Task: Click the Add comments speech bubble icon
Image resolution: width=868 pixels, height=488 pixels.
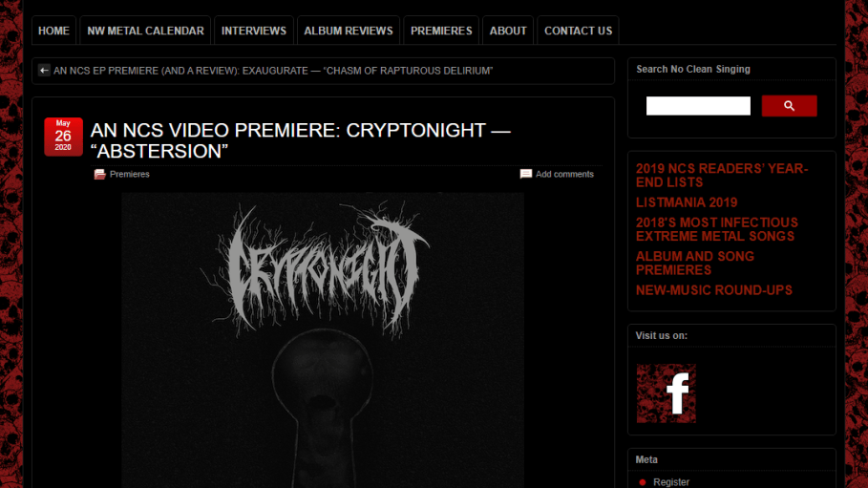Action: (526, 174)
